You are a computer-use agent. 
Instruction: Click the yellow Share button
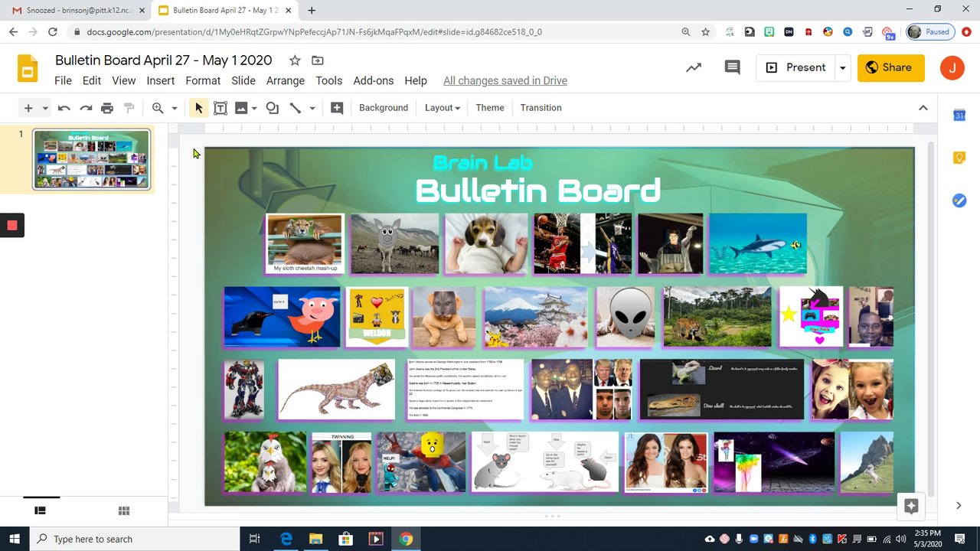click(x=890, y=67)
